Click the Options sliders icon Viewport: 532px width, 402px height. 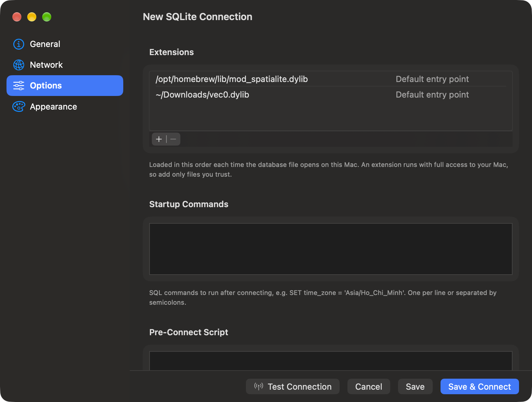pos(18,86)
